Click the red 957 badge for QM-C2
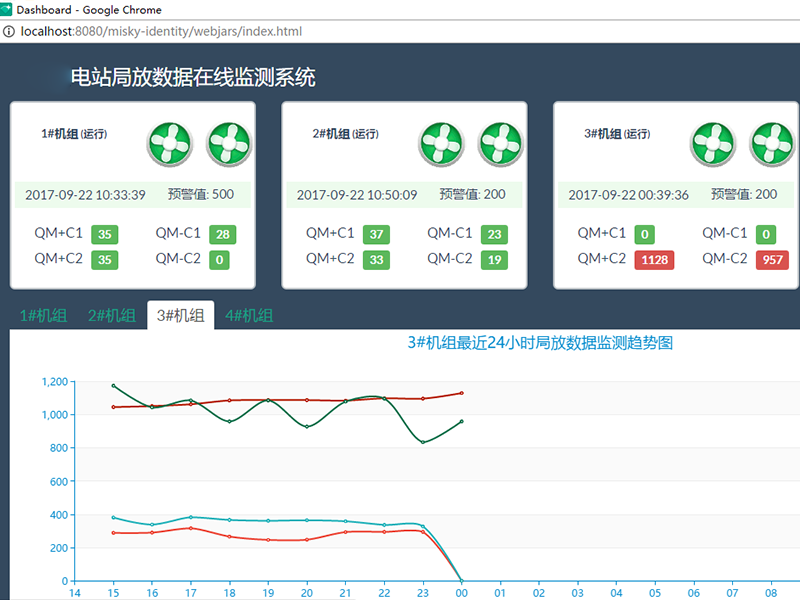 tap(772, 260)
